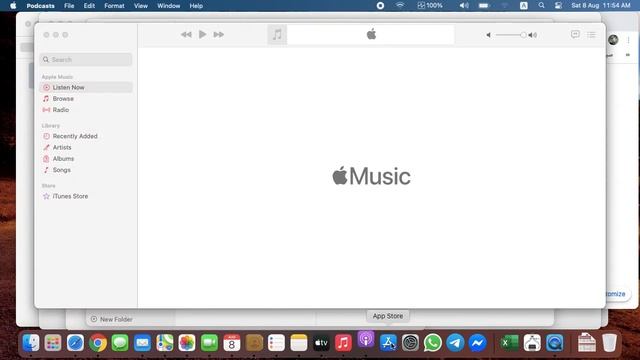
Task: Open Launchpad from the Dock
Action: (53, 343)
